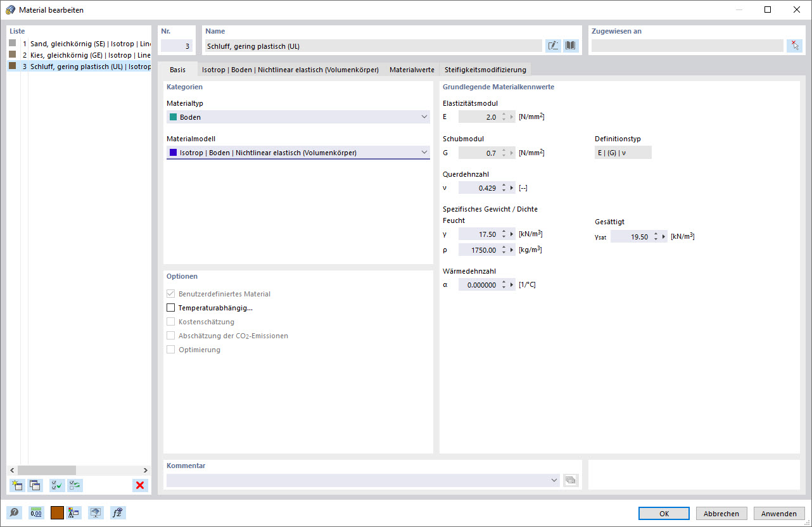Delete the material with the red X icon

tap(140, 485)
